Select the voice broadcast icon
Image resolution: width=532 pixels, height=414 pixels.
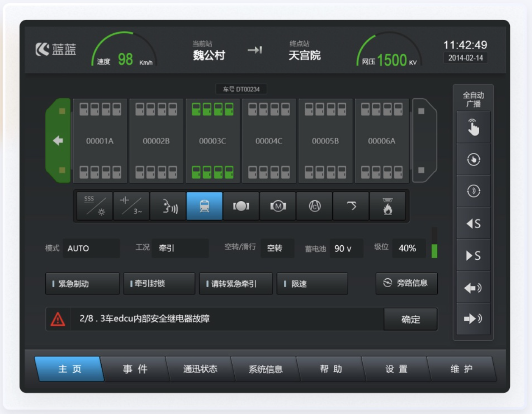pyautogui.click(x=168, y=206)
